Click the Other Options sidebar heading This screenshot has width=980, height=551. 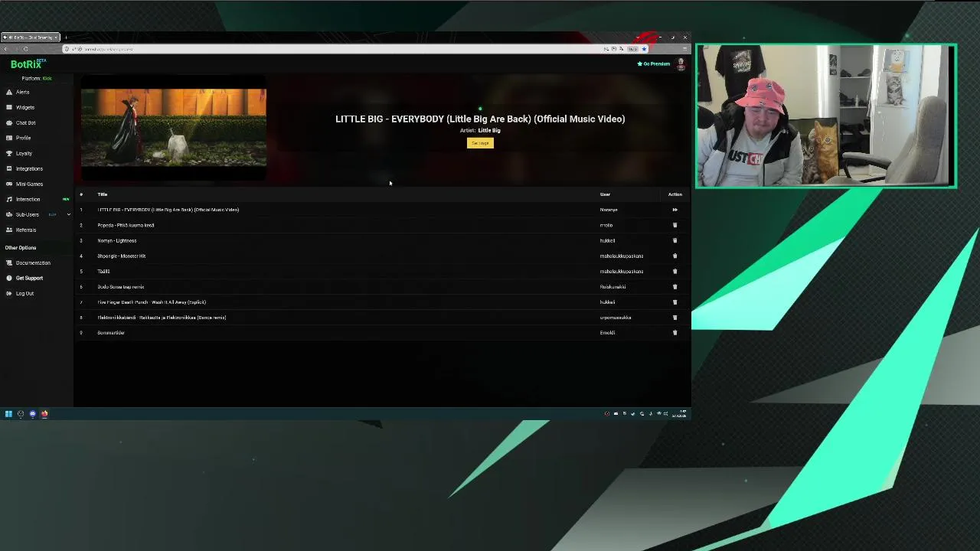point(21,247)
